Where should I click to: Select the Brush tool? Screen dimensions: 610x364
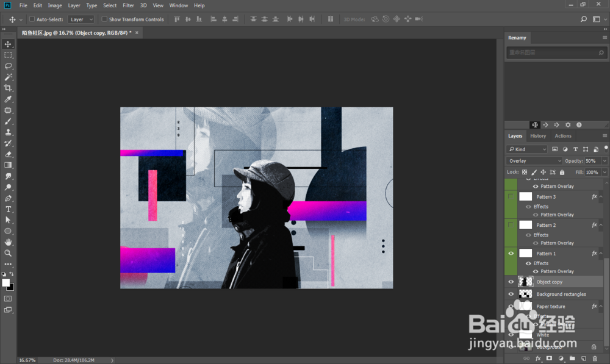(x=8, y=121)
